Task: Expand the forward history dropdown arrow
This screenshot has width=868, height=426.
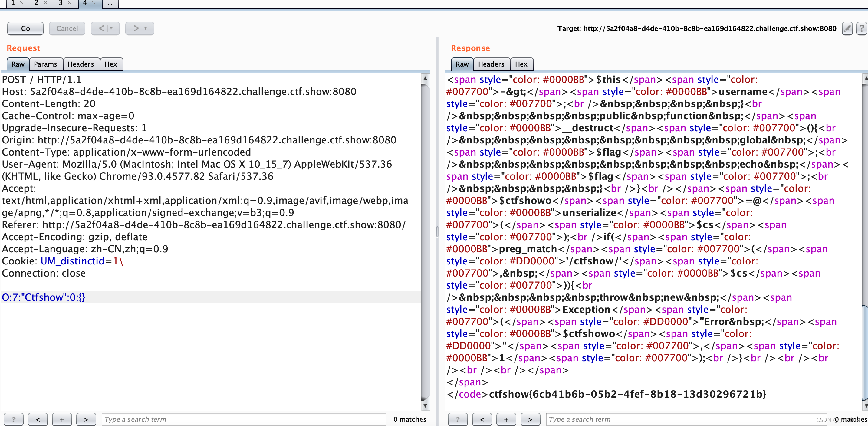Action: tap(146, 29)
